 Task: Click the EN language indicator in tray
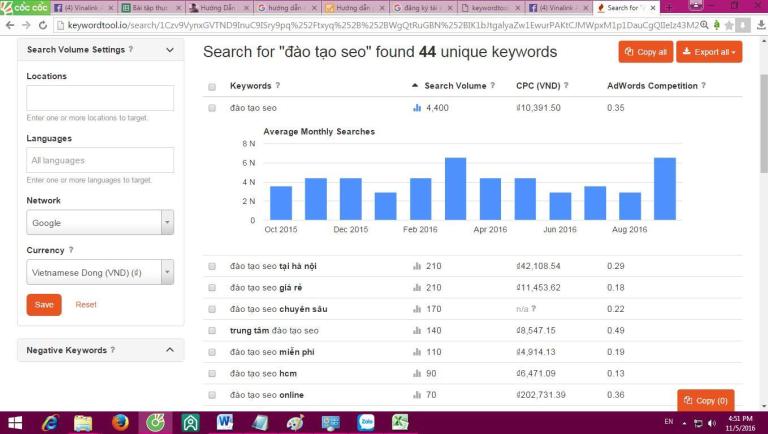[669, 421]
